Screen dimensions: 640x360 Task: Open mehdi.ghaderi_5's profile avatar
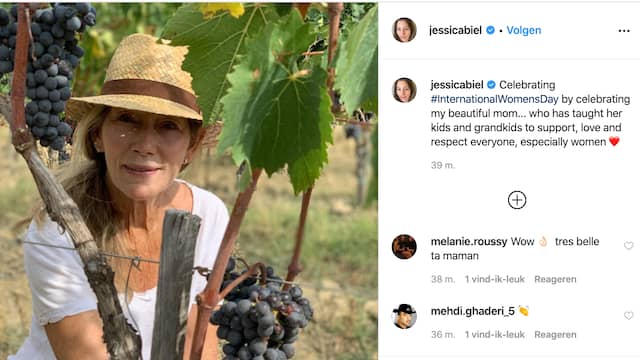pos(404,316)
